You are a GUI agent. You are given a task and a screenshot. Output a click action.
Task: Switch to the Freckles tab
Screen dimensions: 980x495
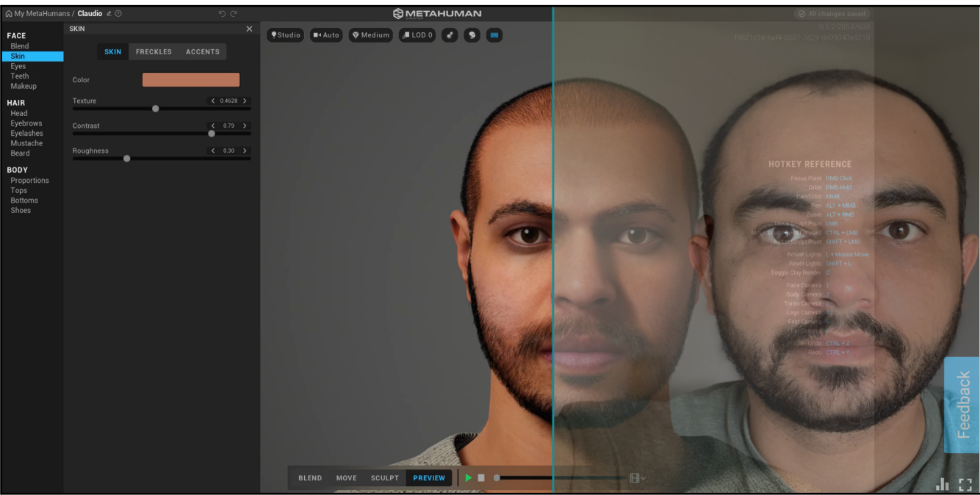[x=154, y=52]
